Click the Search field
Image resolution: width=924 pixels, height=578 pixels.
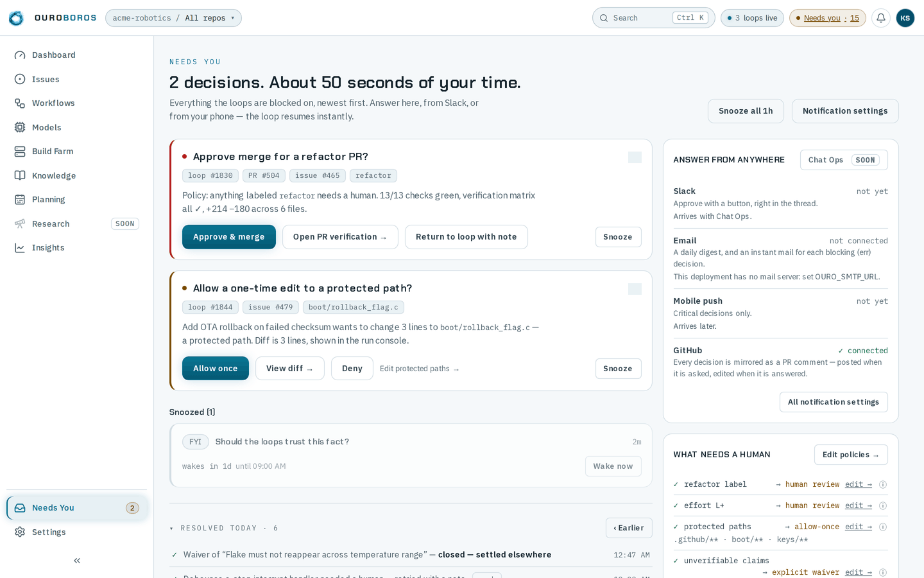coord(653,18)
